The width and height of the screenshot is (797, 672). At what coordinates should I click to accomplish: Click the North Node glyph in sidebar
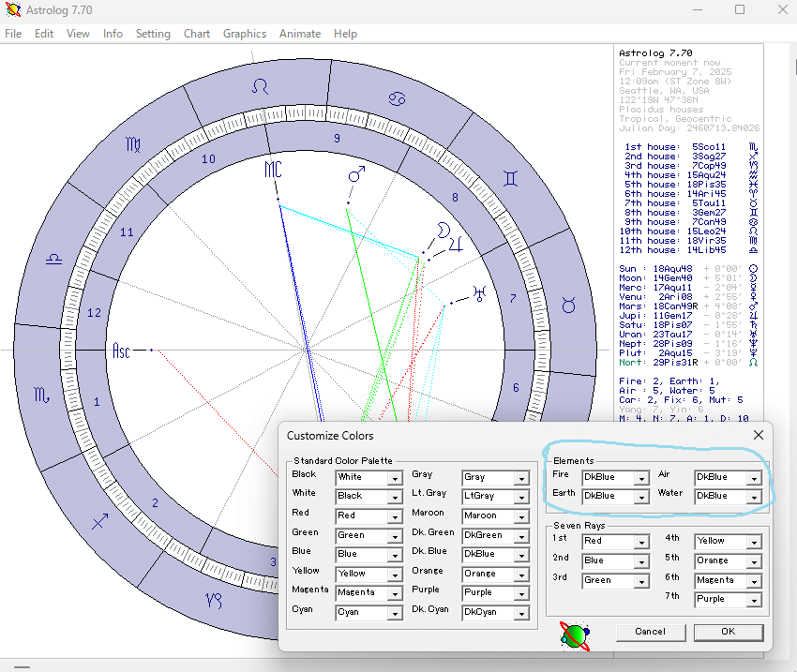(754, 363)
